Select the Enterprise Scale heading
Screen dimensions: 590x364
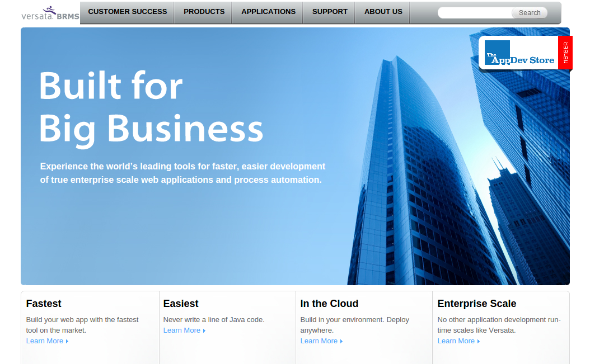coord(477,304)
